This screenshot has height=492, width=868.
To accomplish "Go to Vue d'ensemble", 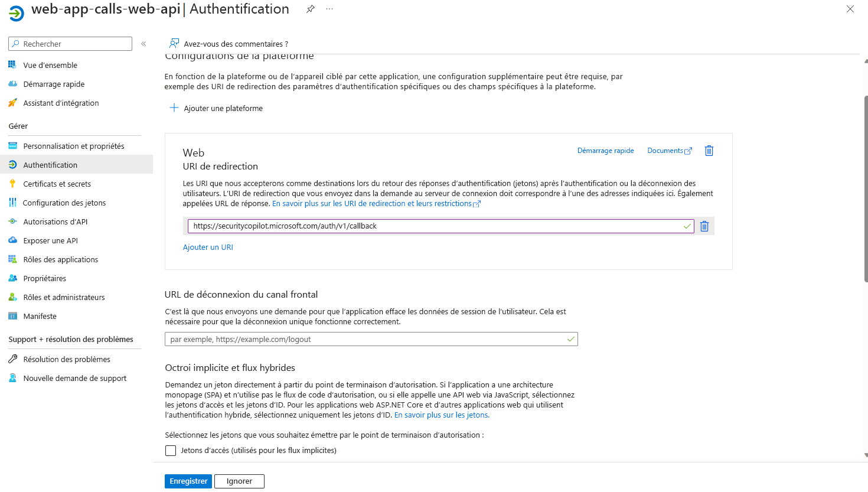I will tap(50, 65).
